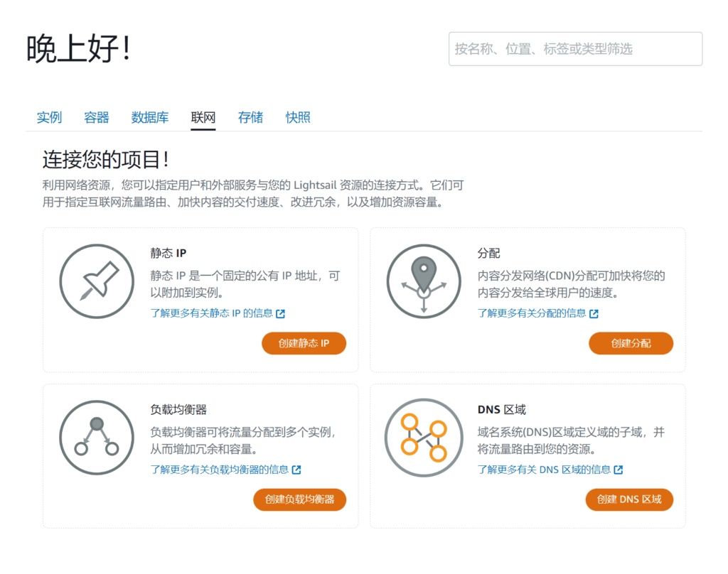Click the CDN distribution location pin icon
Viewport: 728px width, 574px height.
tap(424, 281)
